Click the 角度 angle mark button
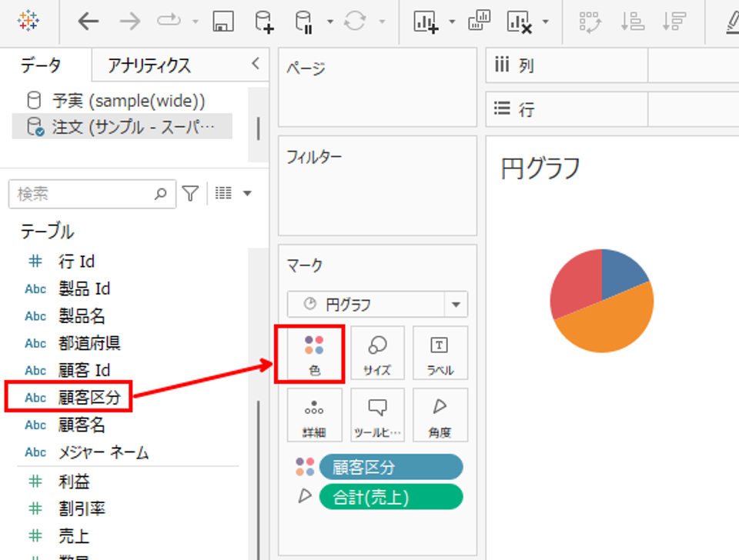This screenshot has width=739, height=560. pyautogui.click(x=440, y=415)
